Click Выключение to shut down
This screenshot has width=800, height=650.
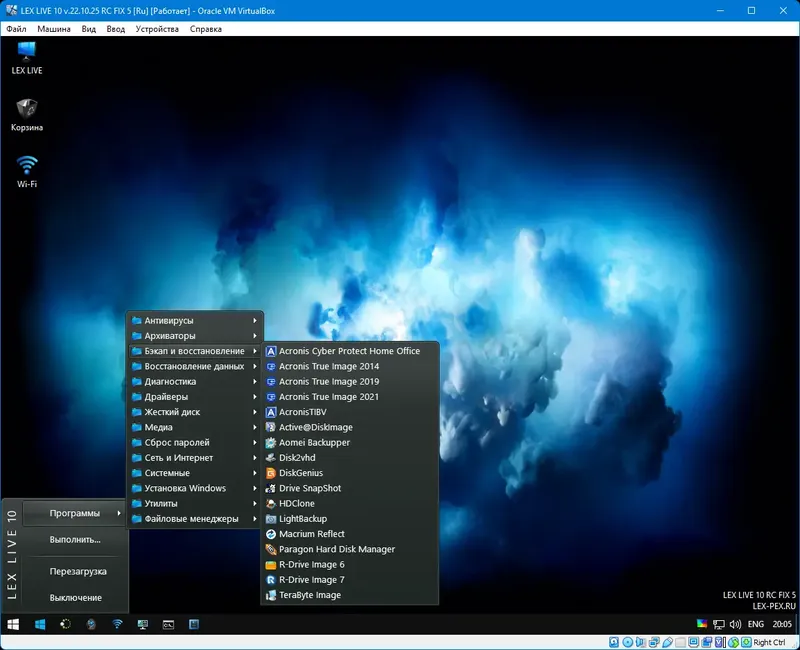point(76,598)
